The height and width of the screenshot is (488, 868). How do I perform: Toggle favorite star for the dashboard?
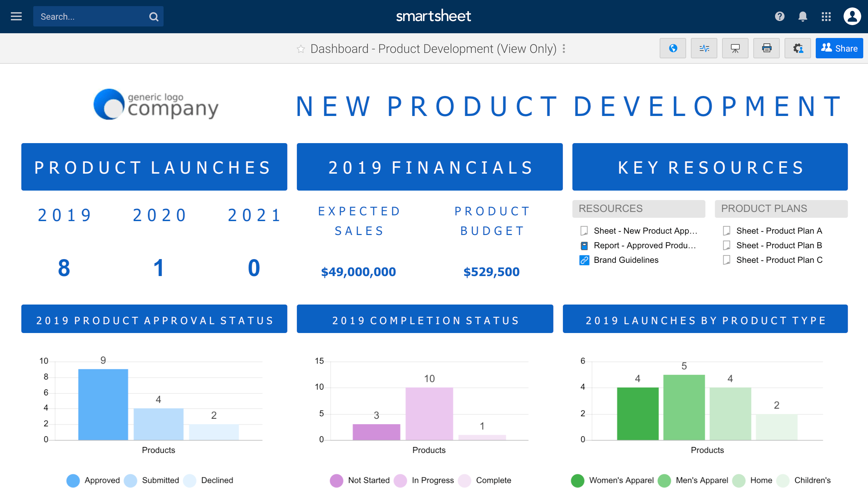point(301,49)
